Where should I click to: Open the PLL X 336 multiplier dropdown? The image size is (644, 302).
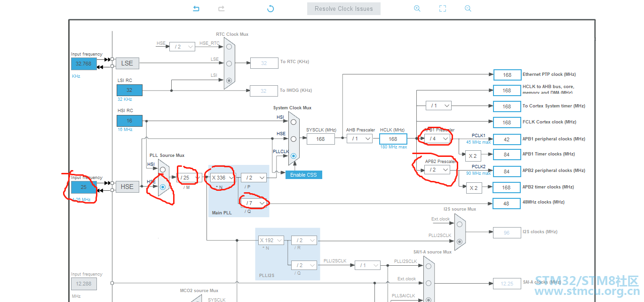point(222,178)
